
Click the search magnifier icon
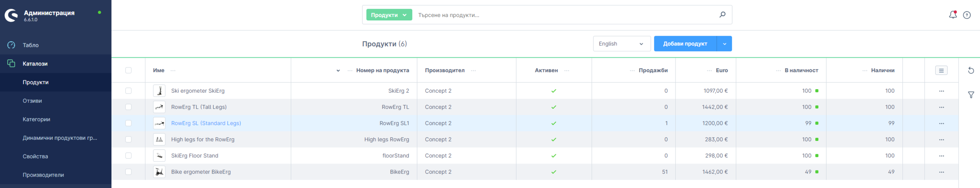coord(722,15)
